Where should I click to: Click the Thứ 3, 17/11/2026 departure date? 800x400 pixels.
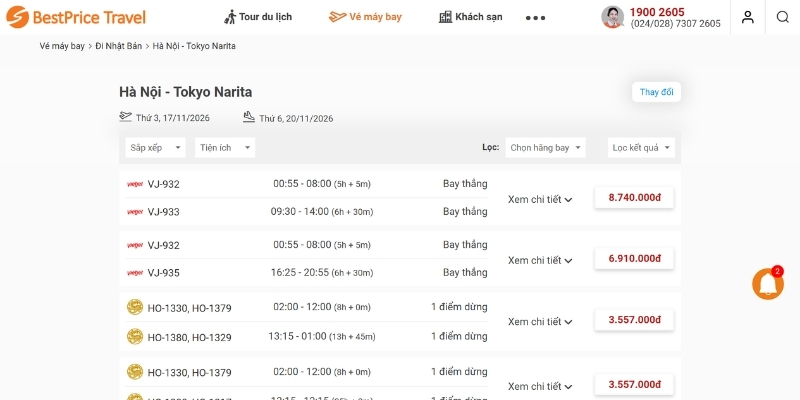point(172,118)
